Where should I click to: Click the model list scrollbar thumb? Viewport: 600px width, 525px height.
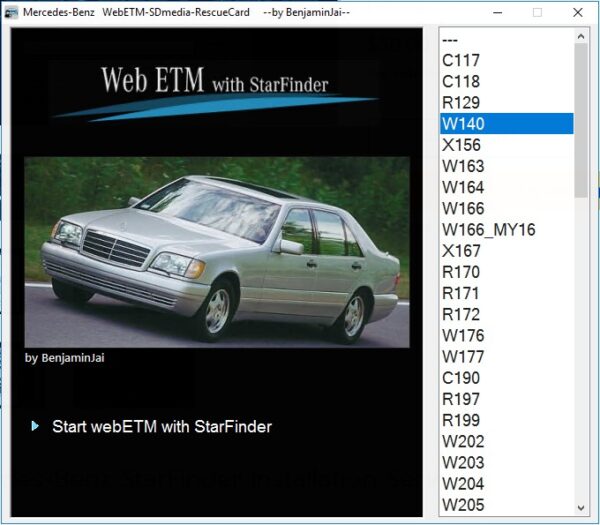click(581, 120)
